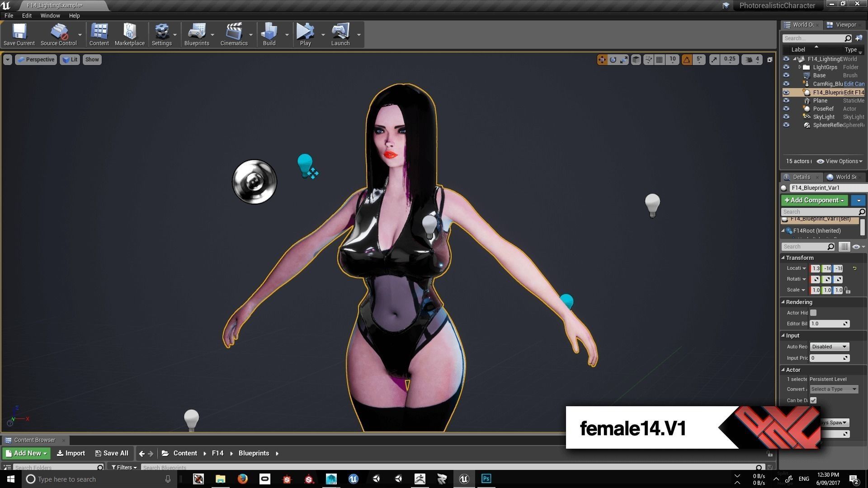Toggle surface snapping icon in viewport
Viewport: 868px width, 488px height.
pyautogui.click(x=648, y=60)
